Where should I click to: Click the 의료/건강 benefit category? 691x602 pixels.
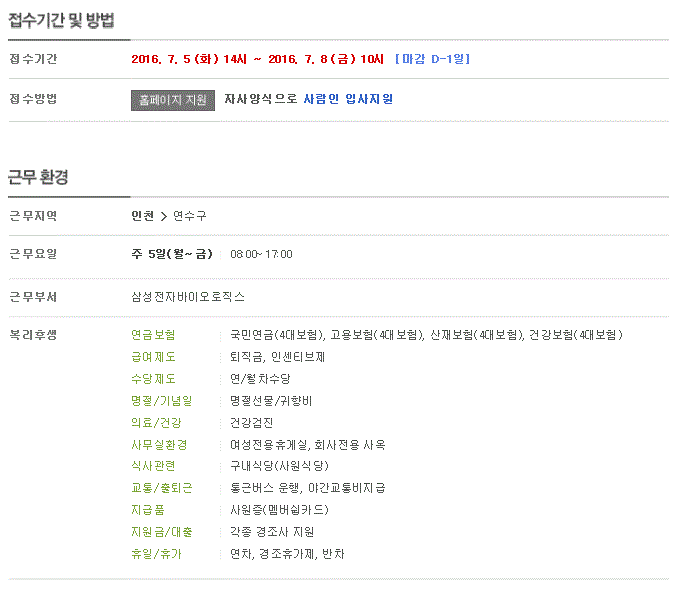[153, 423]
